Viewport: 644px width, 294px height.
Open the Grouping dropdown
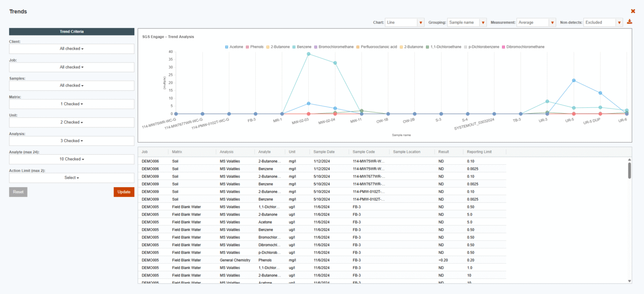click(x=483, y=23)
